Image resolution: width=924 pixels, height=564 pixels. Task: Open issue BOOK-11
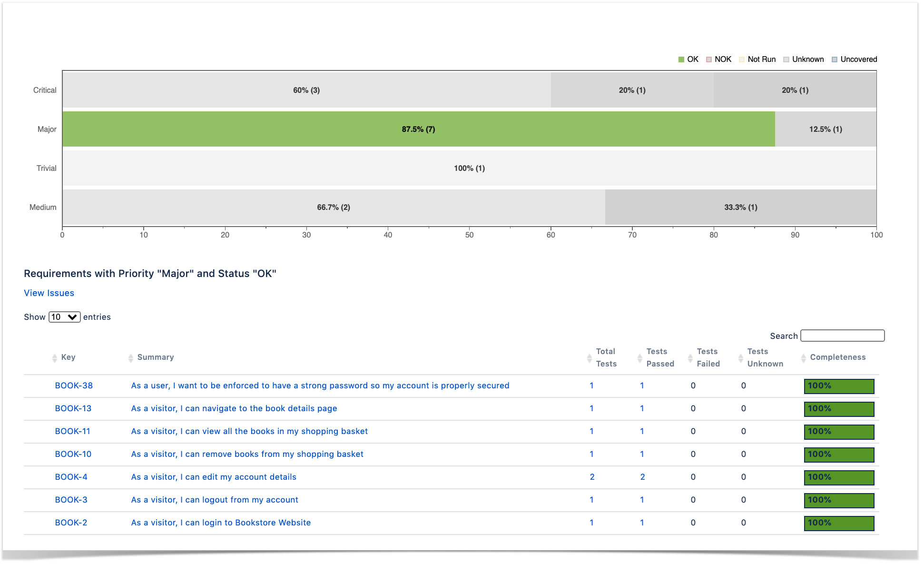pos(72,431)
